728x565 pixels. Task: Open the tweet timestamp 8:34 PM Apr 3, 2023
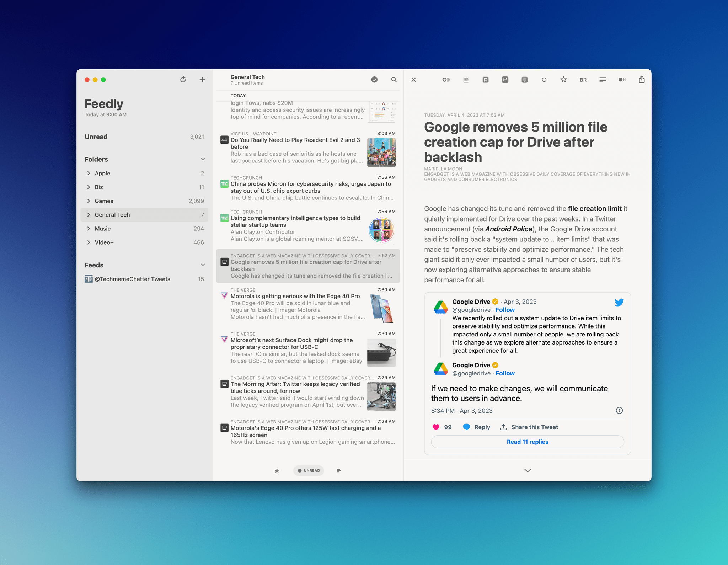click(x=462, y=411)
